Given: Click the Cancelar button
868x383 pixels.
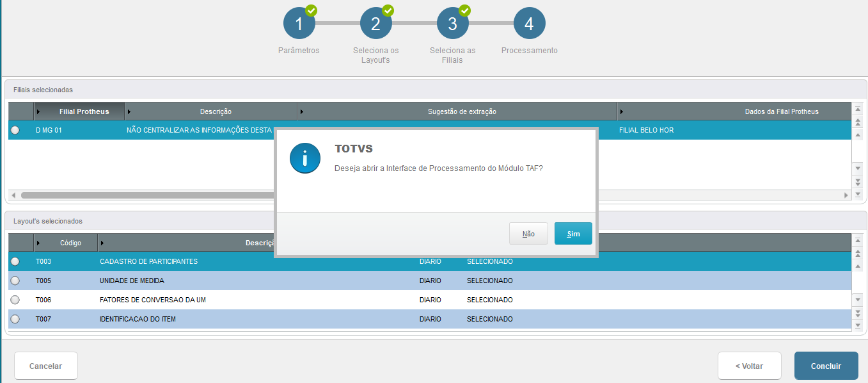Looking at the screenshot, I should 46,366.
